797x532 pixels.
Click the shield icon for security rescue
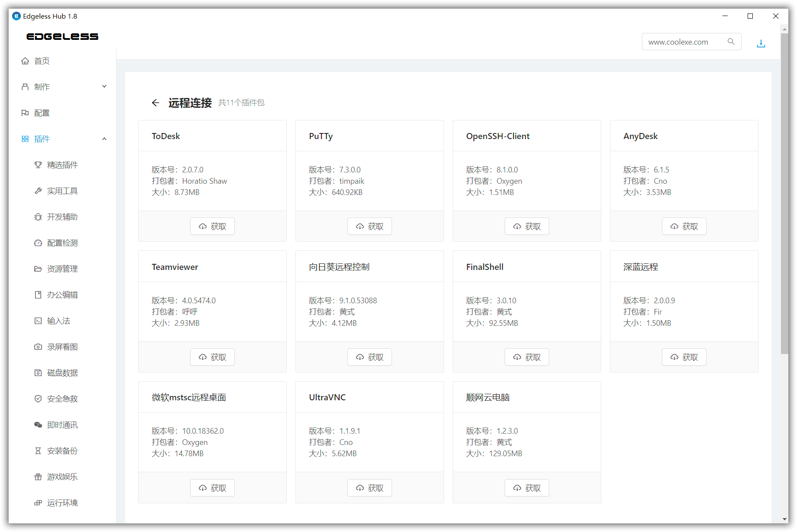pyautogui.click(x=38, y=399)
